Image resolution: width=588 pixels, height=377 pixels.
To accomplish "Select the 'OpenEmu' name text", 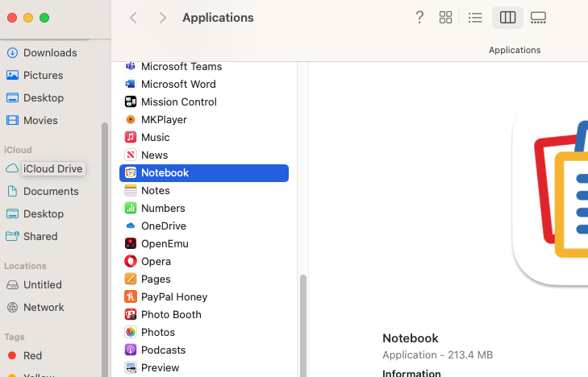I will 165,244.
